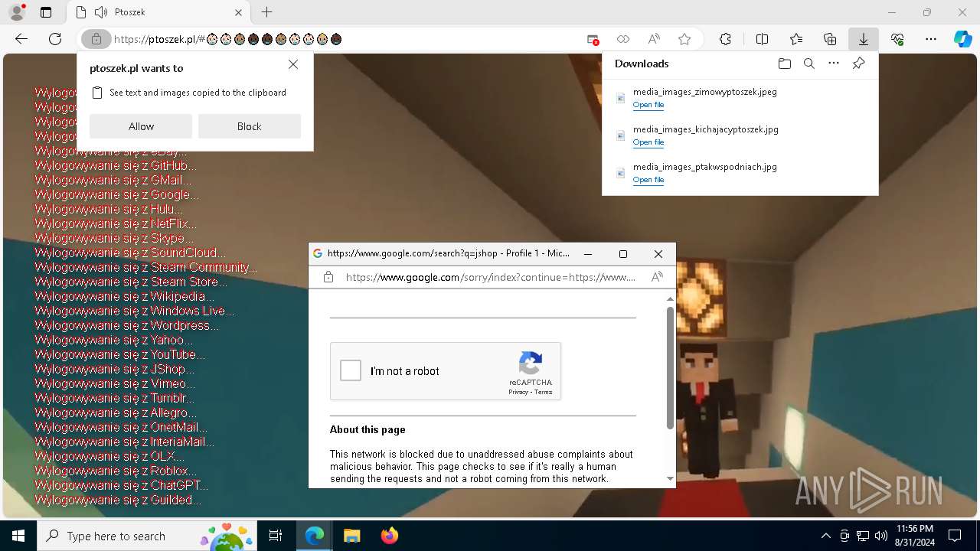Open the Favorites list
This screenshot has height=551, width=980.
[796, 39]
